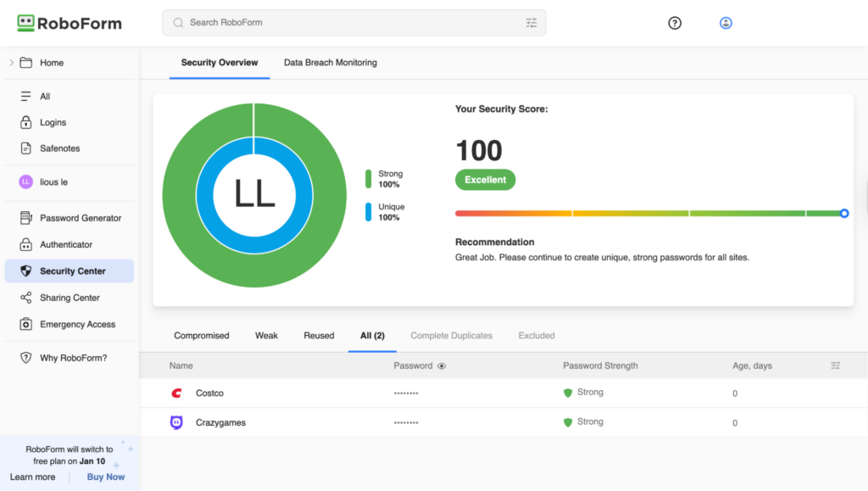Click the Excellent score badge
This screenshot has height=491, width=868.
point(486,180)
